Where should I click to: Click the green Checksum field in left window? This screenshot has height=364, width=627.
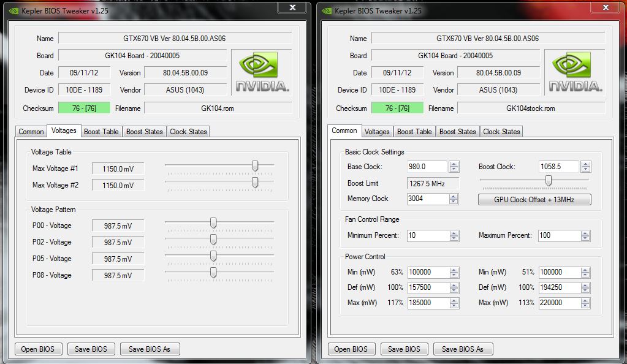pos(85,108)
